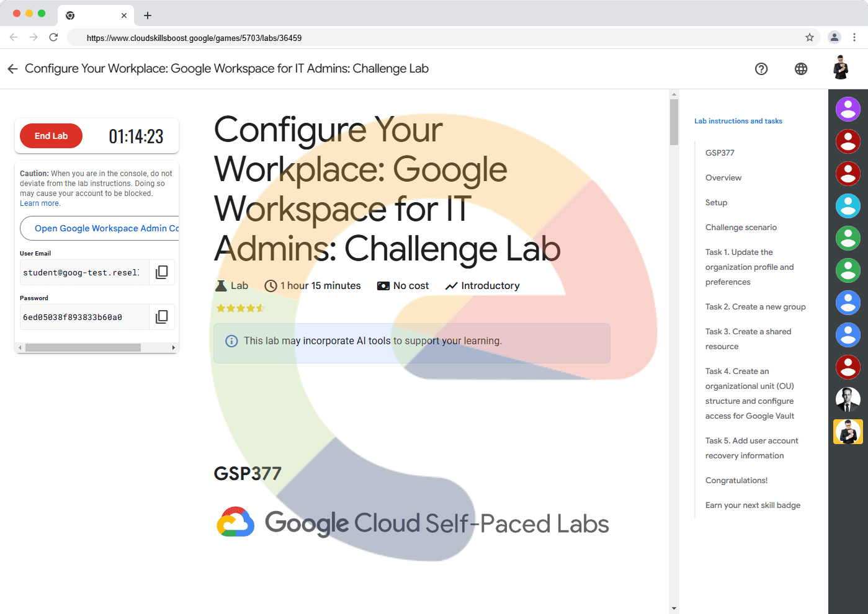This screenshot has width=868, height=614.
Task: Click left arrow of lab panel scrollbar
Action: point(20,348)
